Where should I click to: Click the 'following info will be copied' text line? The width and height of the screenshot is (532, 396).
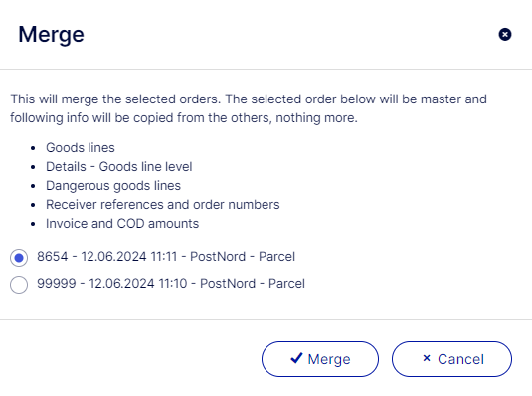tap(184, 118)
